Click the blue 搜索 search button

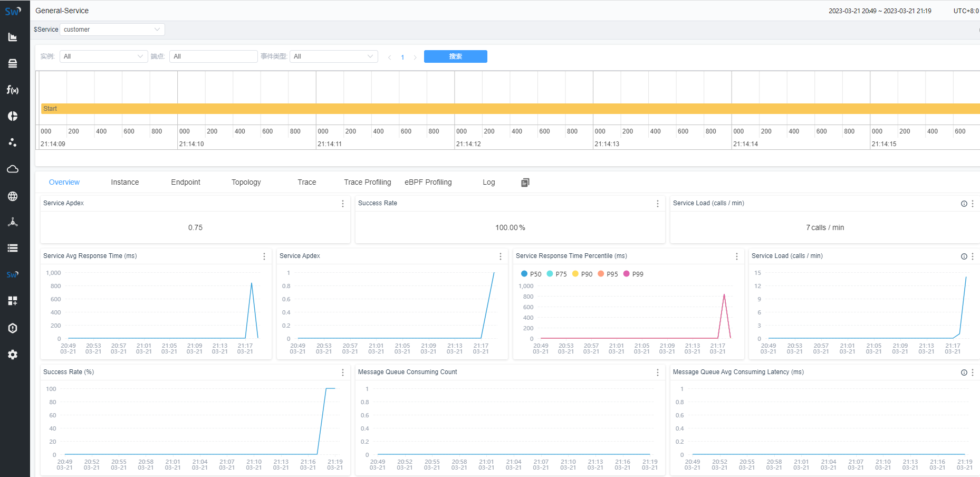(x=456, y=56)
